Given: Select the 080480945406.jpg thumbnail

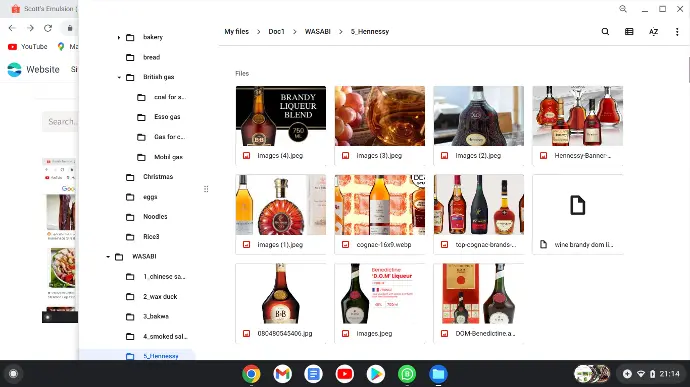Looking at the screenshot, I should [281, 294].
